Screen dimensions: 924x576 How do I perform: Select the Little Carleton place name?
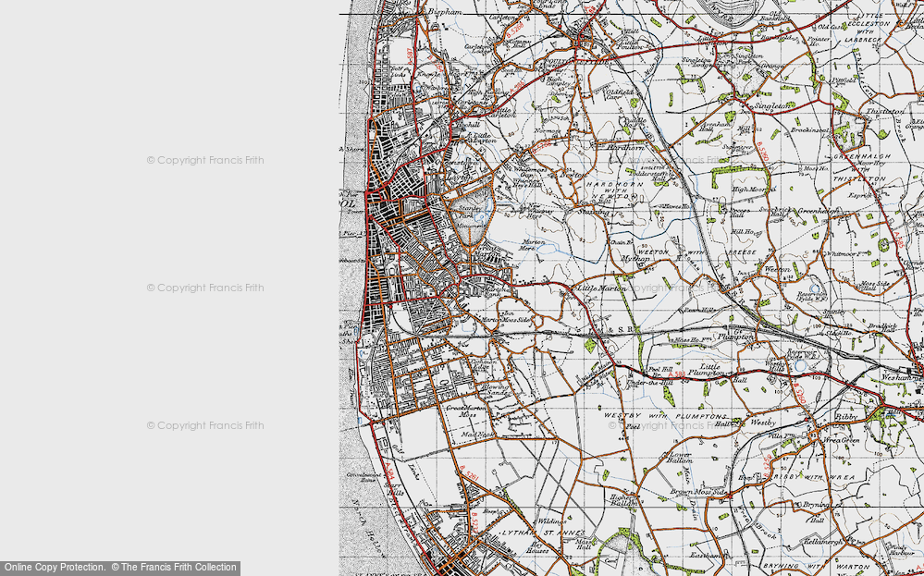(x=504, y=112)
